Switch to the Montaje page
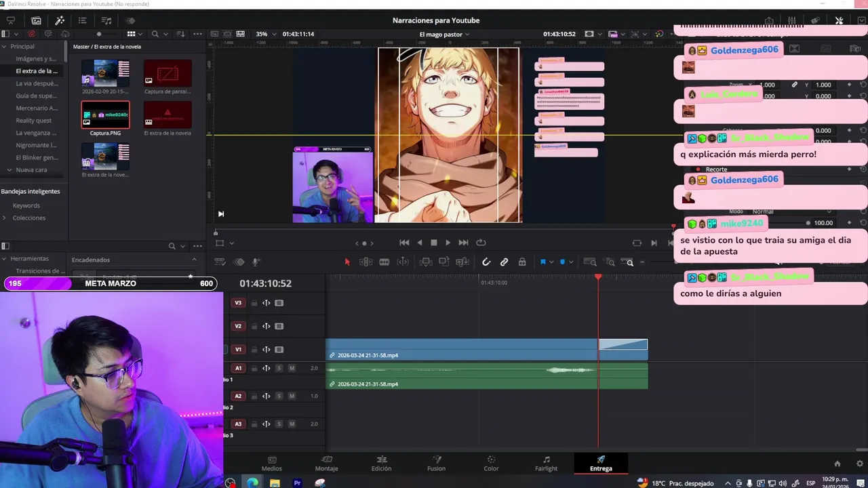 coord(326,464)
